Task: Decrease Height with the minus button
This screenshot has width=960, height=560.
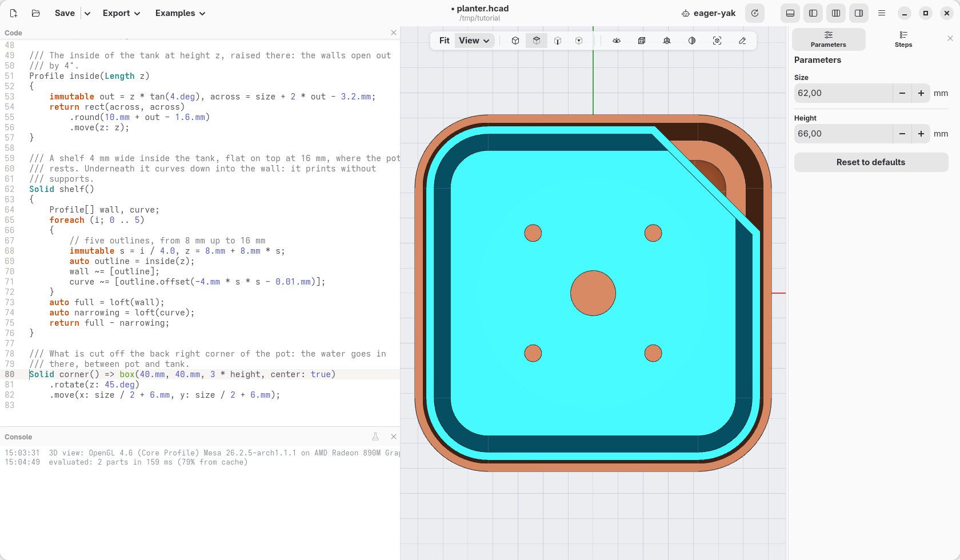Action: (x=902, y=134)
